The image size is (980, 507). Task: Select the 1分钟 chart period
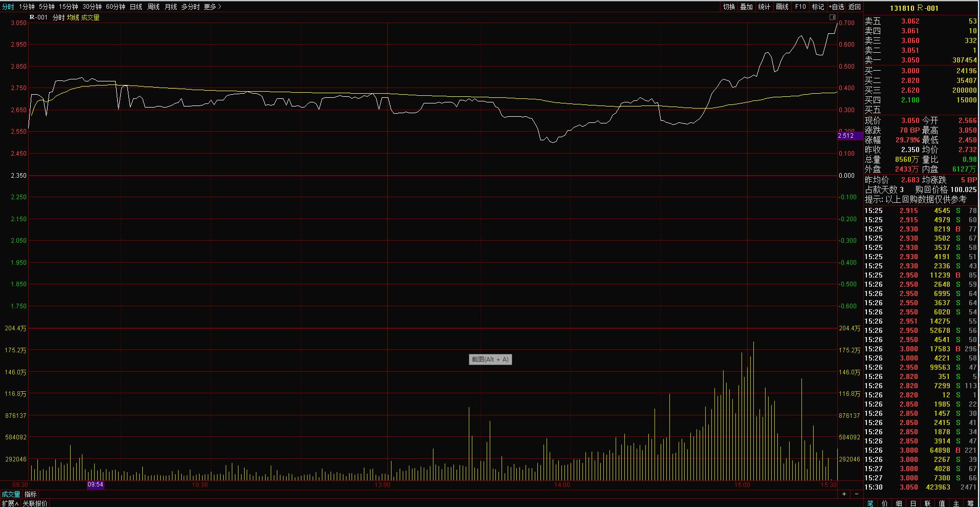(x=27, y=7)
